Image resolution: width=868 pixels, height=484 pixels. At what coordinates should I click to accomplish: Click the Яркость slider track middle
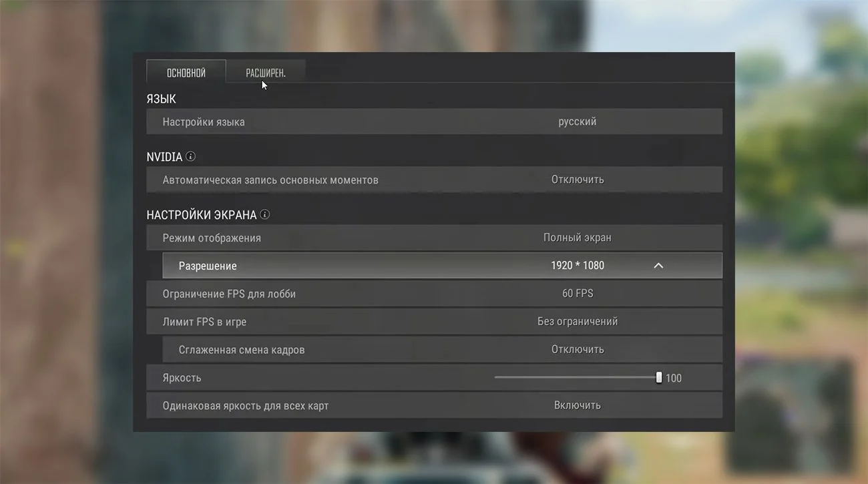pos(577,378)
